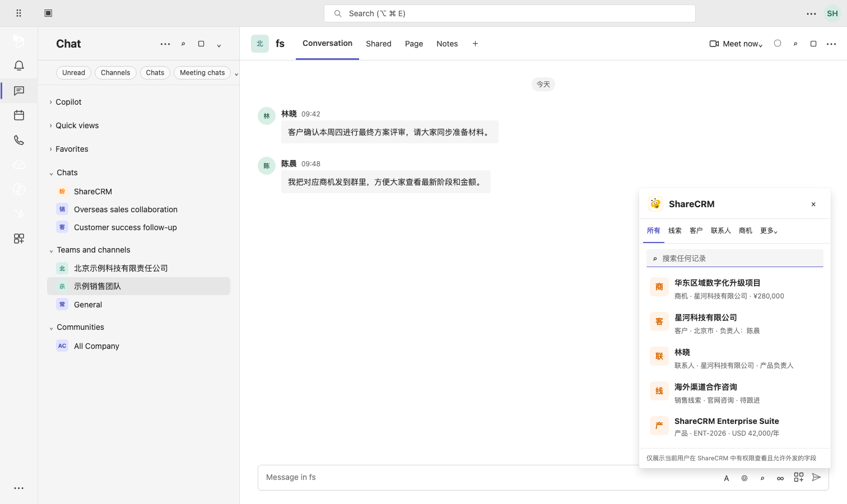Switch to the Conversation tab
Screen dimensions: 847x504
click(x=327, y=43)
